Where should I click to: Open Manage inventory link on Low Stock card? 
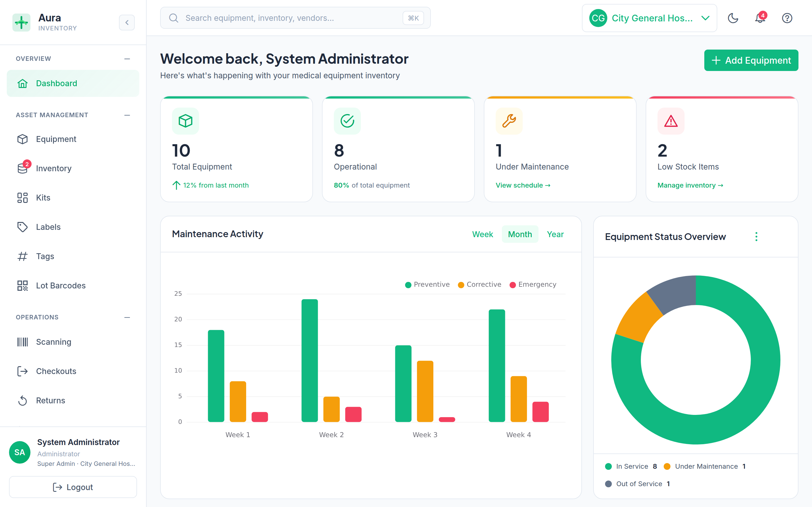690,185
